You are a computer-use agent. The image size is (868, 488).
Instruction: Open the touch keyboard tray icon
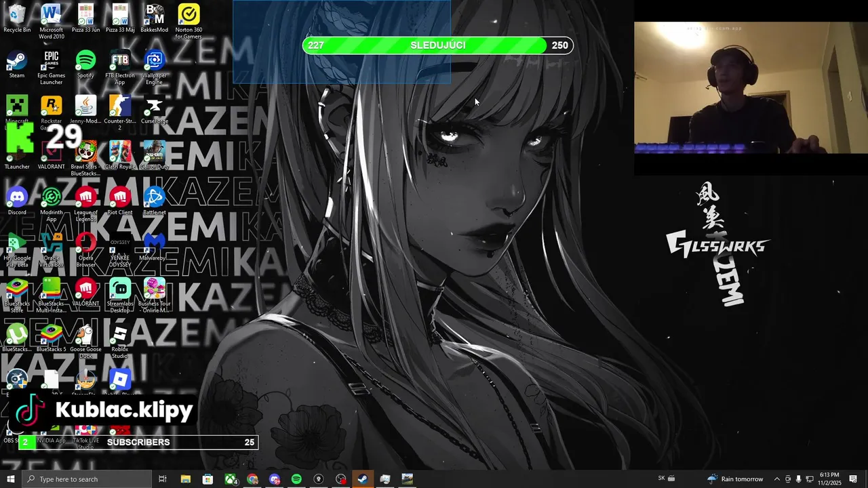point(671,479)
